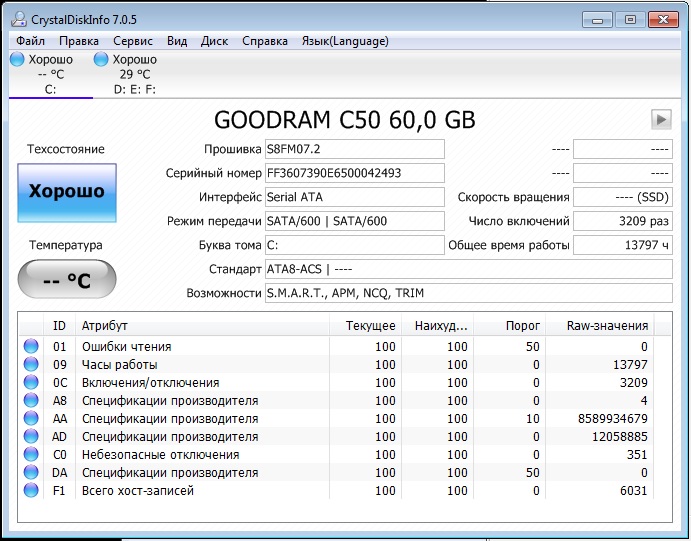Viewport: 691px width, 541px height.
Task: Open the Вид menu
Action: tap(177, 41)
